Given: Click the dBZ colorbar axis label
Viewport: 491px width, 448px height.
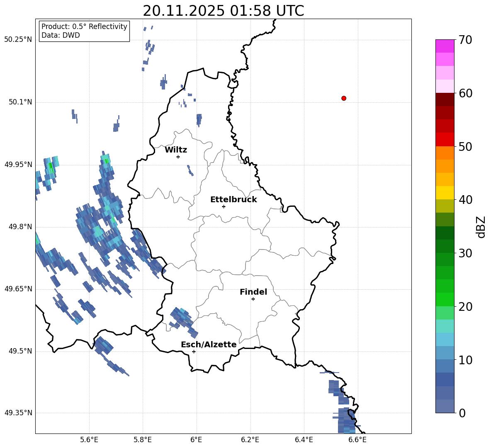Looking at the screenshot, I should coord(481,227).
